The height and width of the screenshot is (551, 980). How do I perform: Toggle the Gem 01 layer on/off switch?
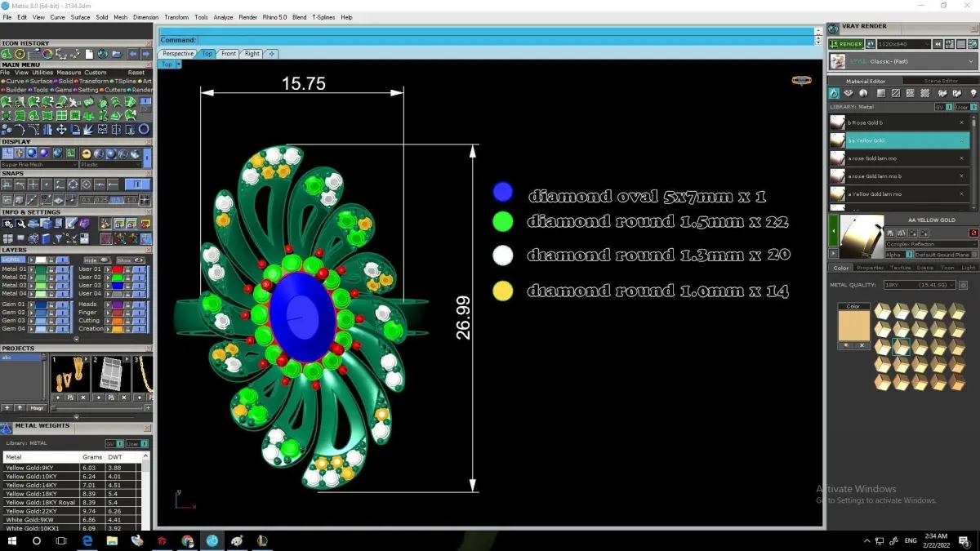pos(62,304)
